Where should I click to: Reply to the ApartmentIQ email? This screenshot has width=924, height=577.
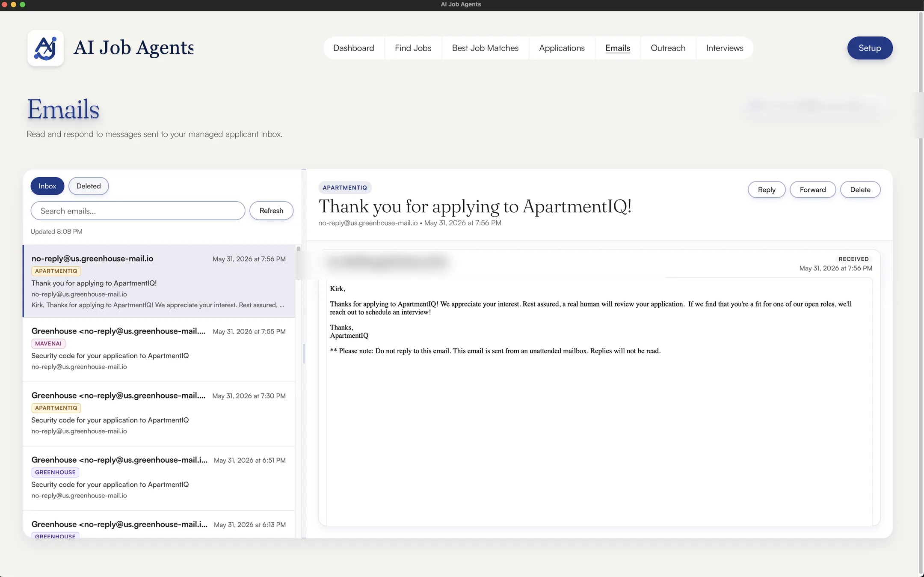point(767,190)
